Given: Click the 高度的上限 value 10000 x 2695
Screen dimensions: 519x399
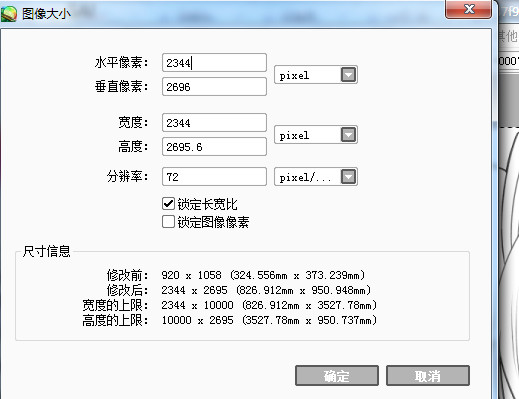Looking at the screenshot, I should pyautogui.click(x=197, y=320).
